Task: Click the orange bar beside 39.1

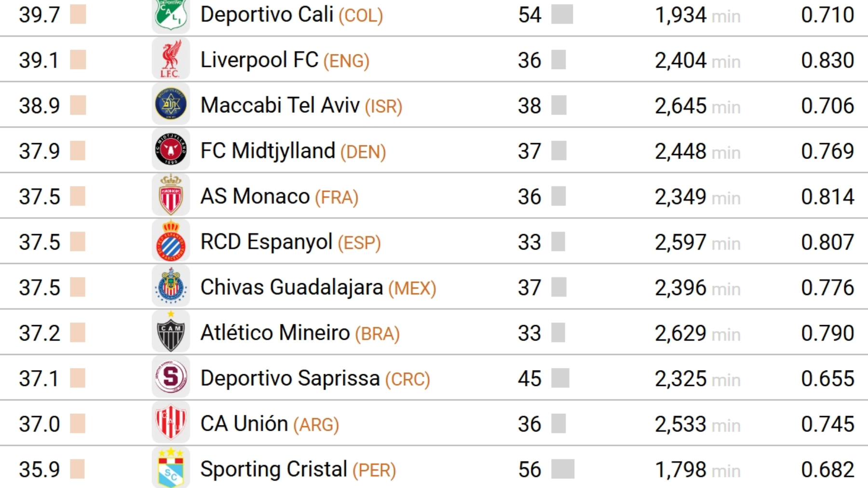Action: coord(78,60)
